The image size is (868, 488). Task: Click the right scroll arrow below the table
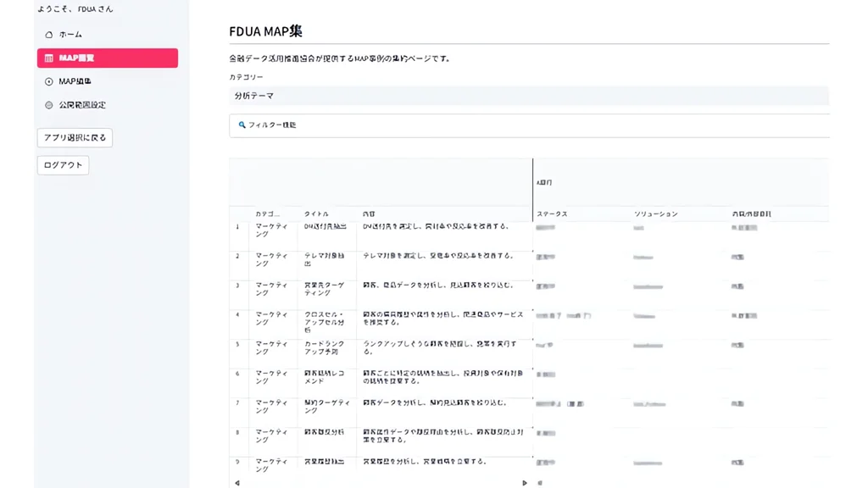point(525,483)
